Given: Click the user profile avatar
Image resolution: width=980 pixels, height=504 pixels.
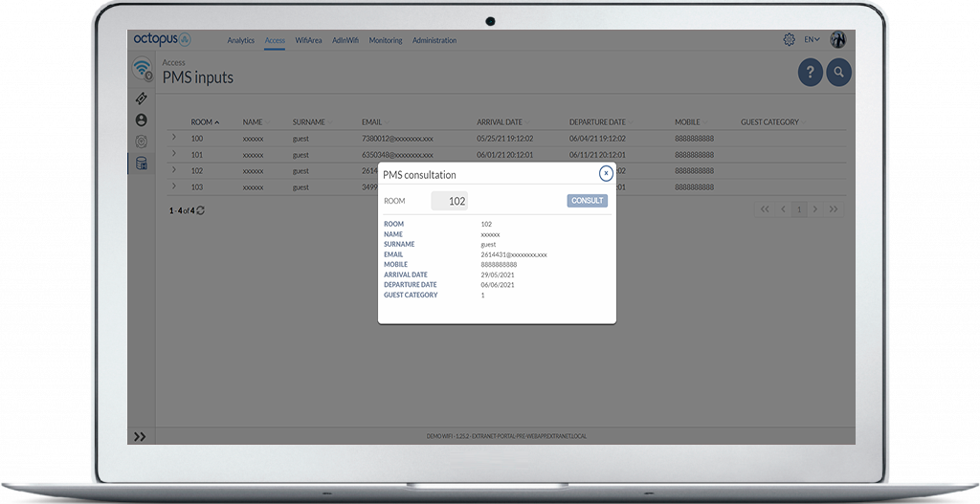Looking at the screenshot, I should coord(837,40).
